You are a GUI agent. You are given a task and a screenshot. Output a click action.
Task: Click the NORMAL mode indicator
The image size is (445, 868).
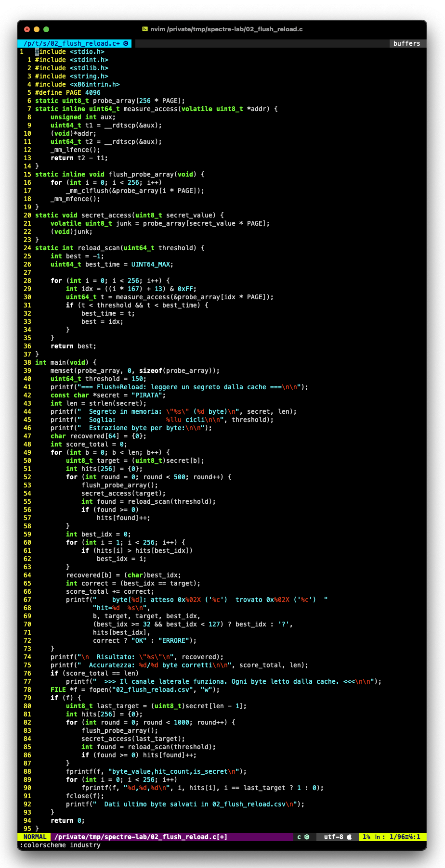pyautogui.click(x=35, y=837)
